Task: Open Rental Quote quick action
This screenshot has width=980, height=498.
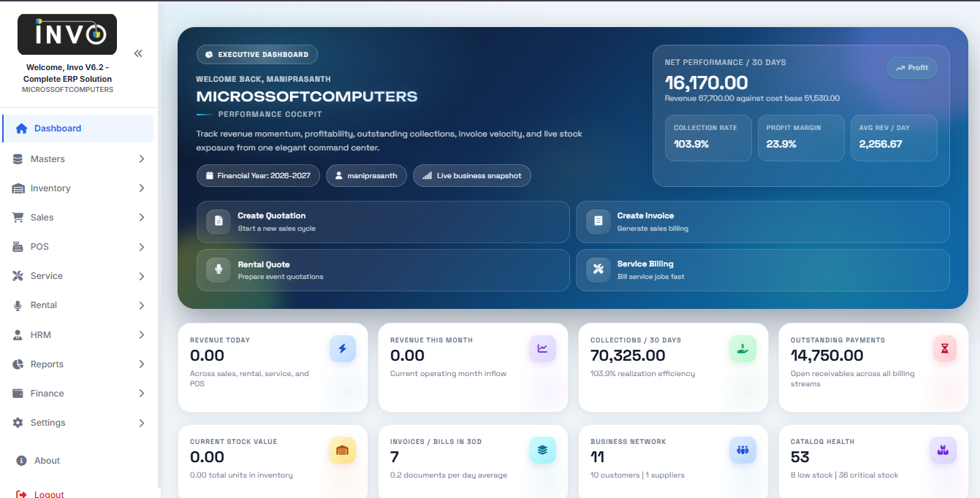Action: 383,270
